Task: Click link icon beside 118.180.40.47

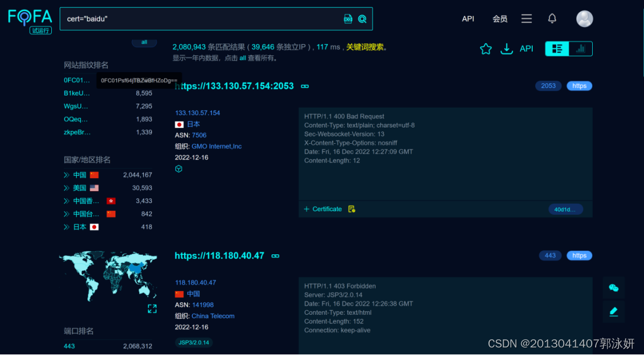Action: pyautogui.click(x=275, y=256)
